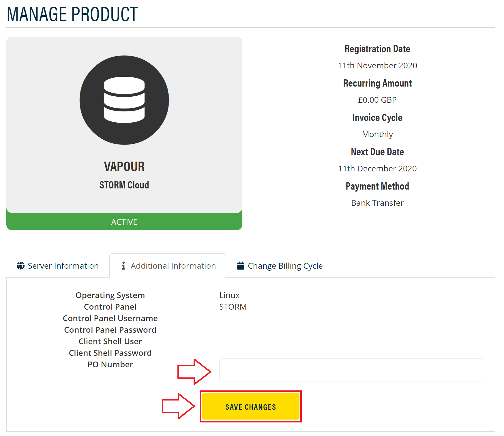Click the globe icon beside Server Information
Viewport: 504px width, 436px height.
(20, 265)
